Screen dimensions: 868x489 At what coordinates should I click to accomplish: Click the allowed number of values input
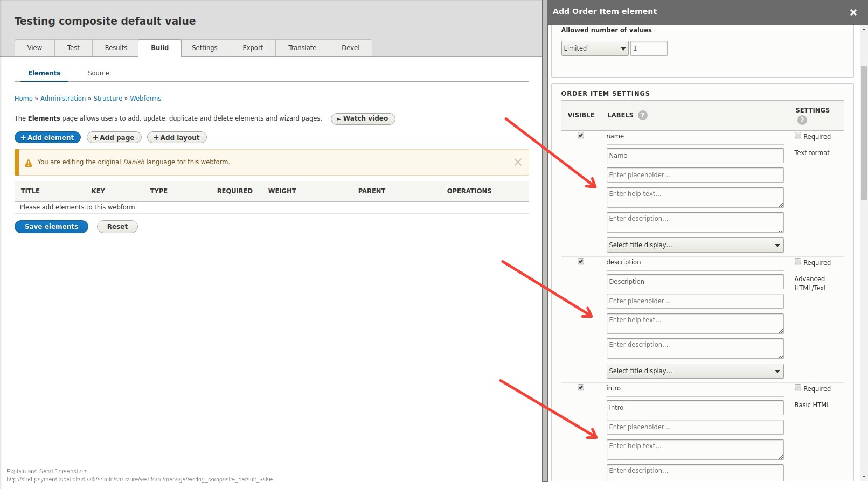click(x=649, y=48)
